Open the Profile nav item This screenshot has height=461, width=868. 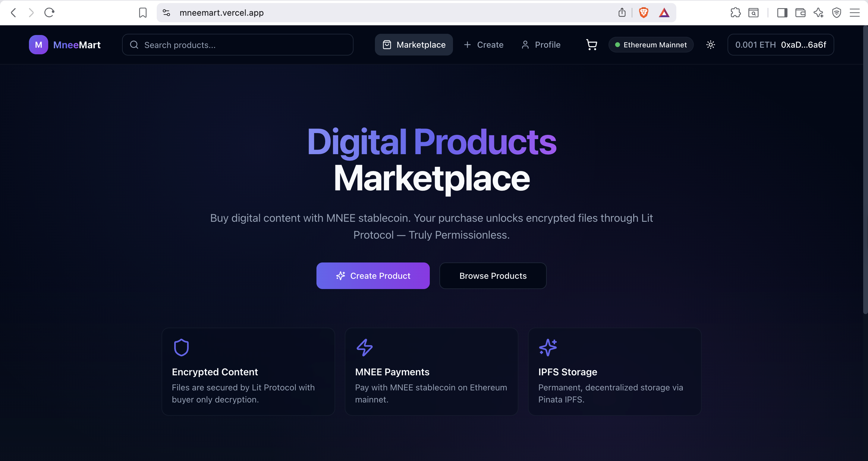click(x=541, y=45)
